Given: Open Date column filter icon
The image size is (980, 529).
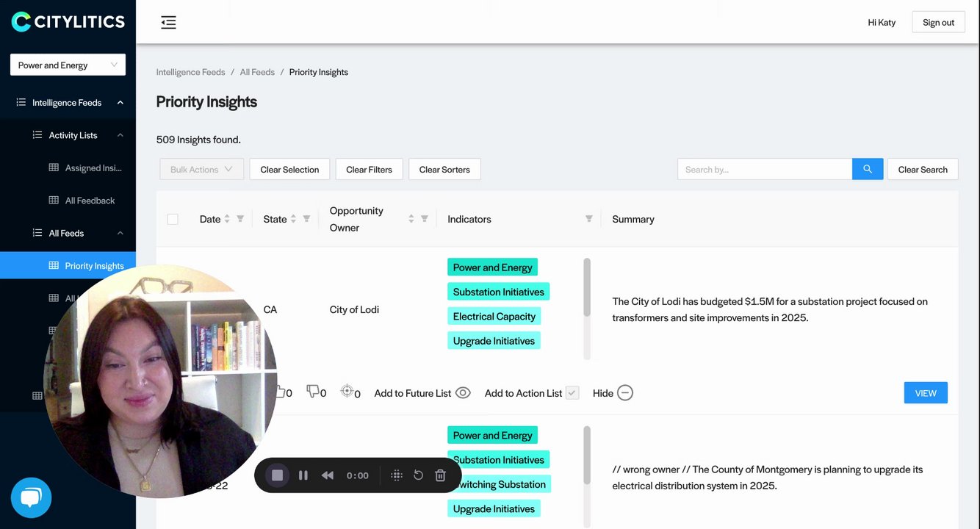Looking at the screenshot, I should (240, 219).
